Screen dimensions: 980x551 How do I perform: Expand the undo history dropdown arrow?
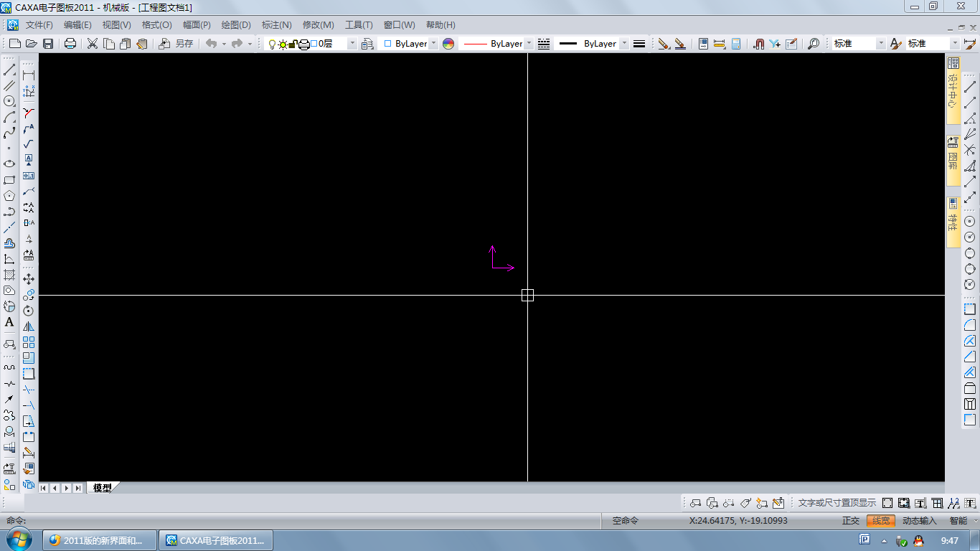[x=224, y=44]
